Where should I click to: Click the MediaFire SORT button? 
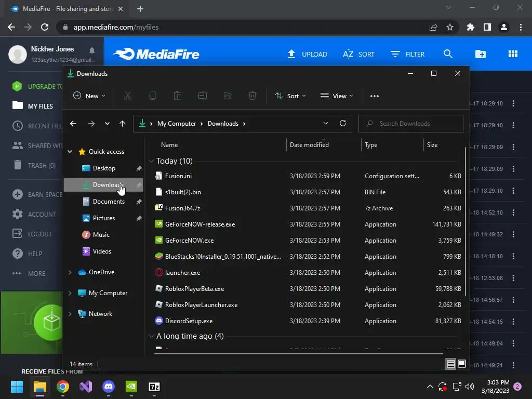[x=358, y=54]
